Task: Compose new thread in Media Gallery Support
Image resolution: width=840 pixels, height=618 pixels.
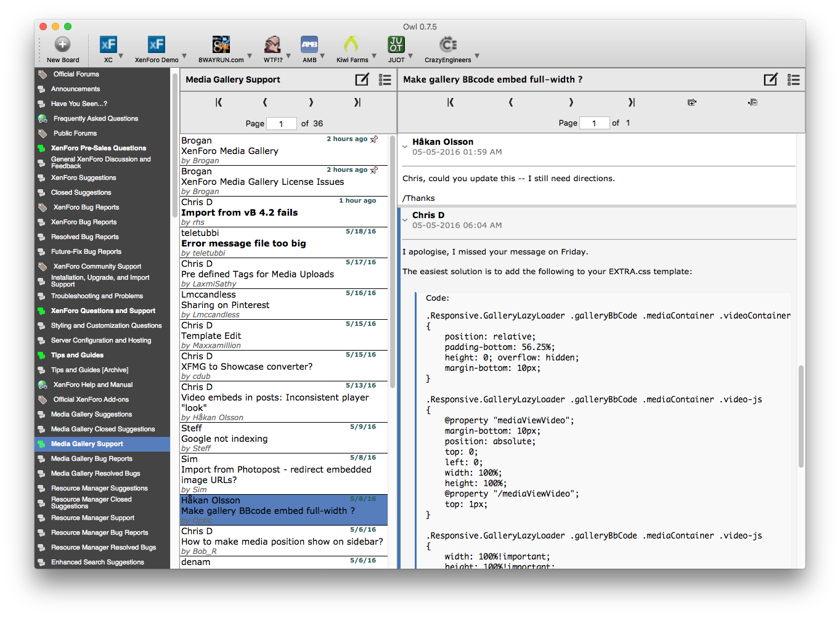Action: tap(362, 79)
